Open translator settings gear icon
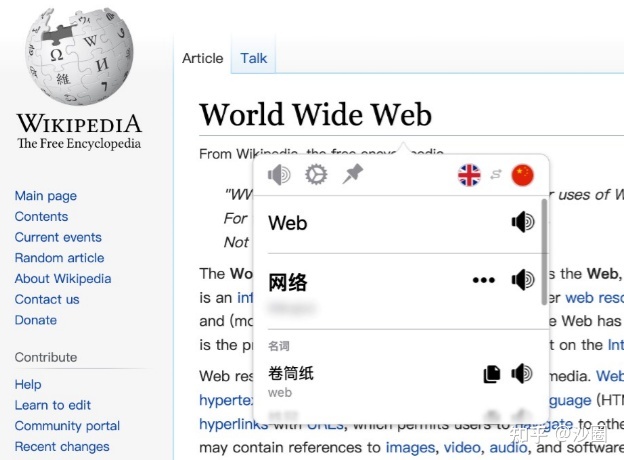The width and height of the screenshot is (624, 460). point(316,175)
